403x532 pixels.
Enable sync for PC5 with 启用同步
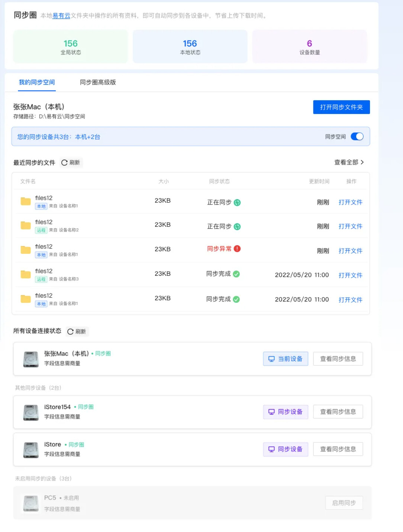[344, 503]
